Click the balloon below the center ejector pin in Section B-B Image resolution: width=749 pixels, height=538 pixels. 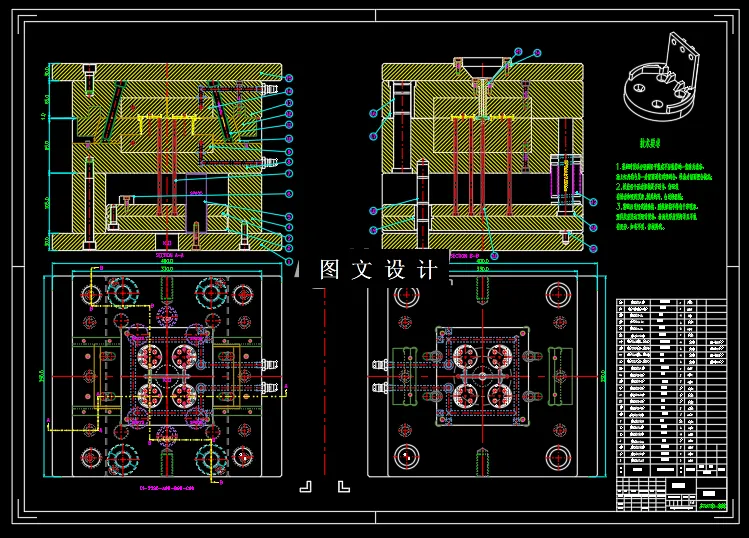coord(494,256)
